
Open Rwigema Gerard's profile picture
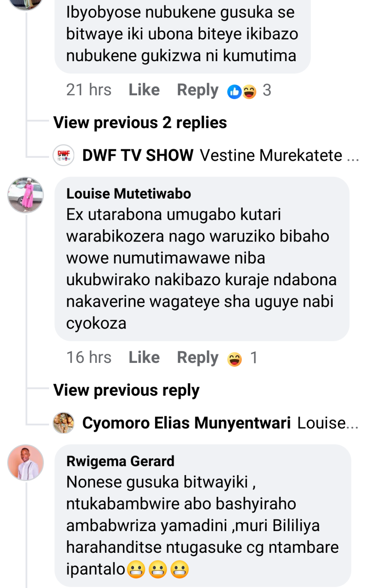click(26, 462)
